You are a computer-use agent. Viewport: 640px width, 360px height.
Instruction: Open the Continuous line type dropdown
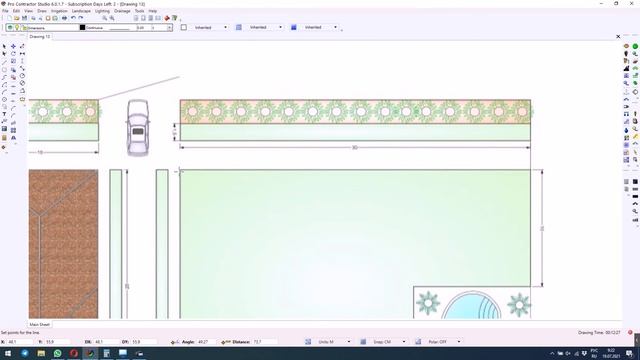click(107, 28)
